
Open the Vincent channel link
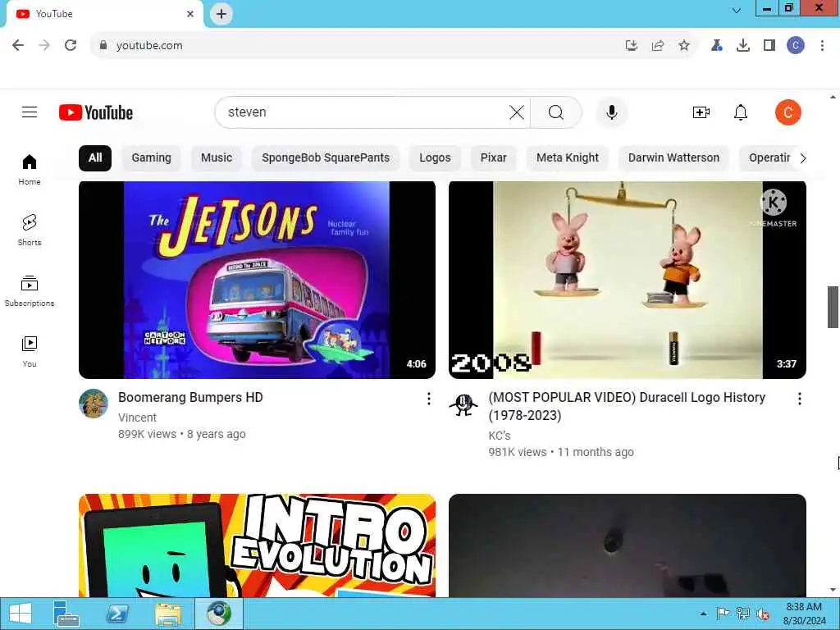pyautogui.click(x=137, y=418)
